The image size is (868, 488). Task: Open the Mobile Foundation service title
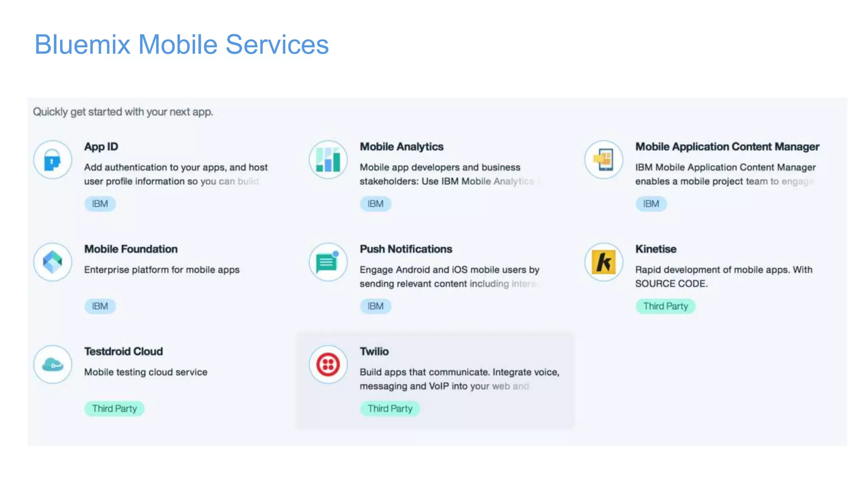coord(131,249)
